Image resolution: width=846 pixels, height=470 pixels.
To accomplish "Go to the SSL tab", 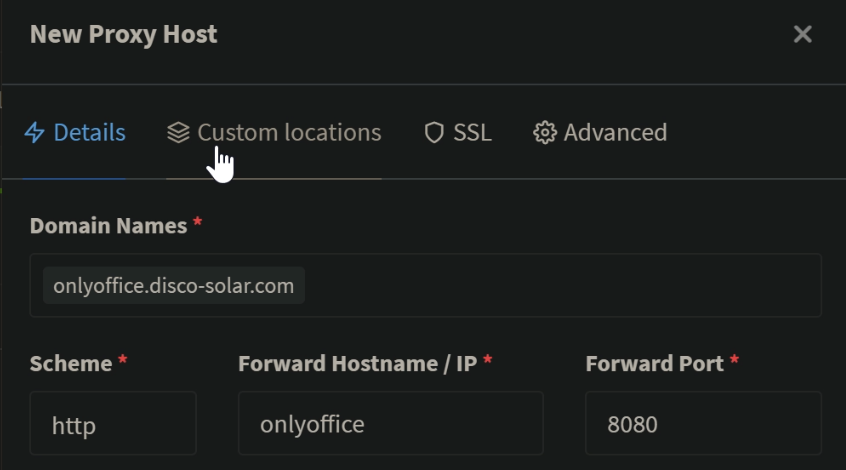I will point(458,133).
